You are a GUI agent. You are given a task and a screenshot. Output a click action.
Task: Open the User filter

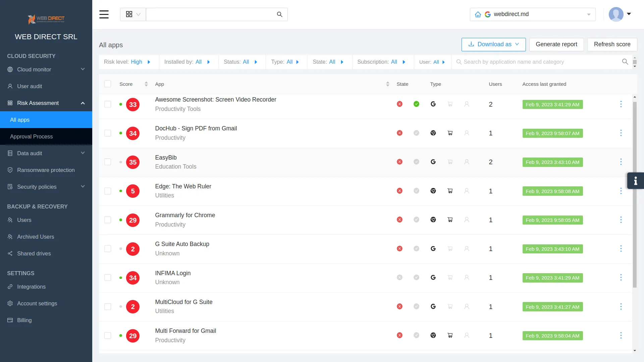[432, 62]
